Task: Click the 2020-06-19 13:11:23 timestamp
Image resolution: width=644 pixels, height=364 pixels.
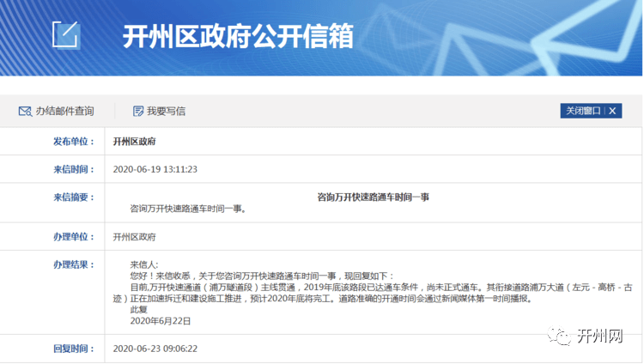Action: pyautogui.click(x=155, y=169)
